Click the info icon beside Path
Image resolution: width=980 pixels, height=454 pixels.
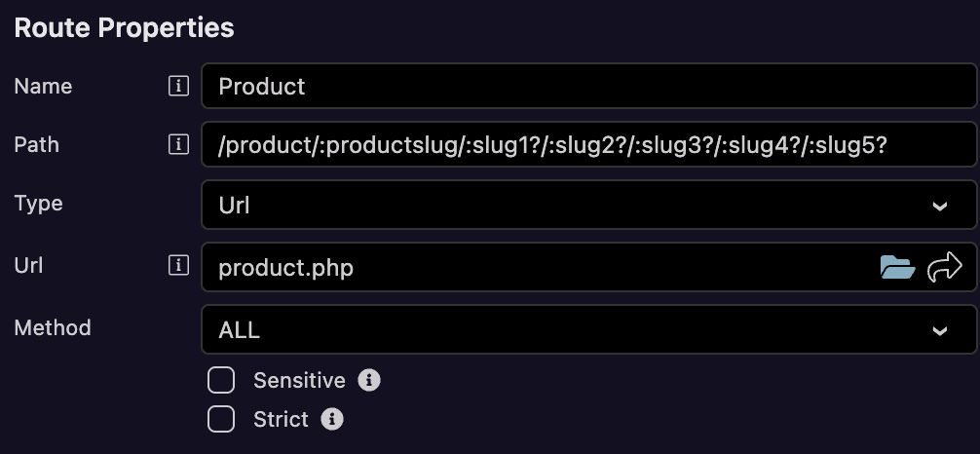tap(177, 145)
